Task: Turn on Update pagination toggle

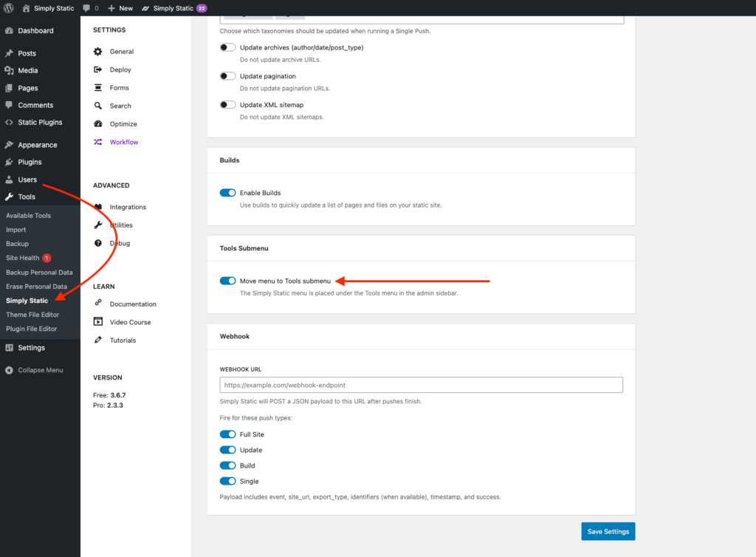Action: click(x=227, y=76)
